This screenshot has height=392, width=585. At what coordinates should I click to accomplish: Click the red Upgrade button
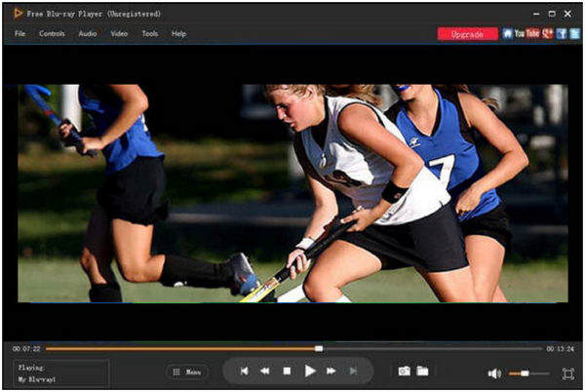[468, 33]
